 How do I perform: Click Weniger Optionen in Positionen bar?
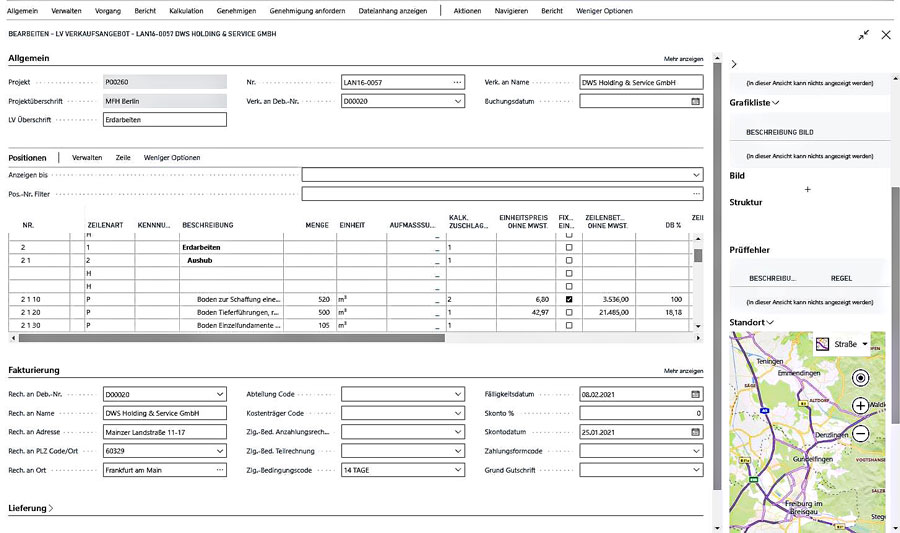(172, 158)
